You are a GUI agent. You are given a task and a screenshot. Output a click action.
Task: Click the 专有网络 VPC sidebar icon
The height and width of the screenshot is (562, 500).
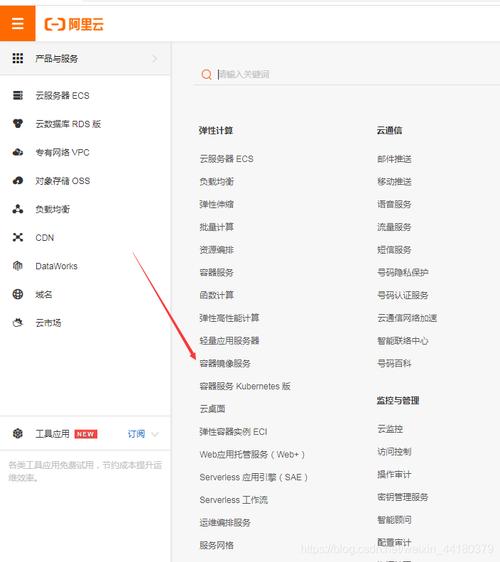tap(18, 152)
